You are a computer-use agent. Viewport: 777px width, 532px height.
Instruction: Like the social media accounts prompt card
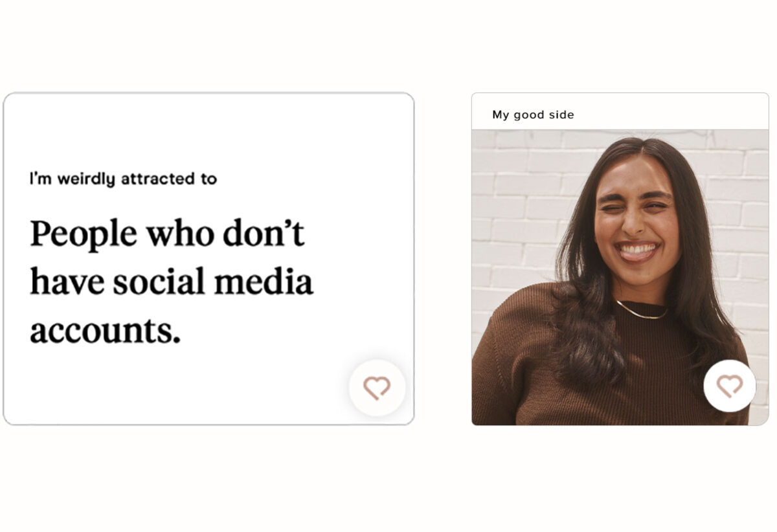tap(377, 388)
